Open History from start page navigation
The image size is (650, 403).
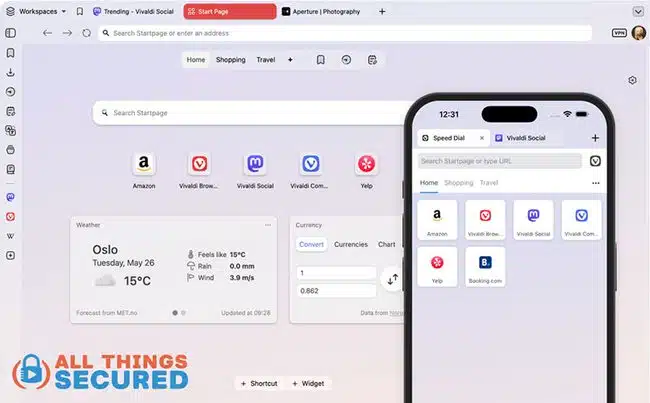pyautogui.click(x=346, y=60)
